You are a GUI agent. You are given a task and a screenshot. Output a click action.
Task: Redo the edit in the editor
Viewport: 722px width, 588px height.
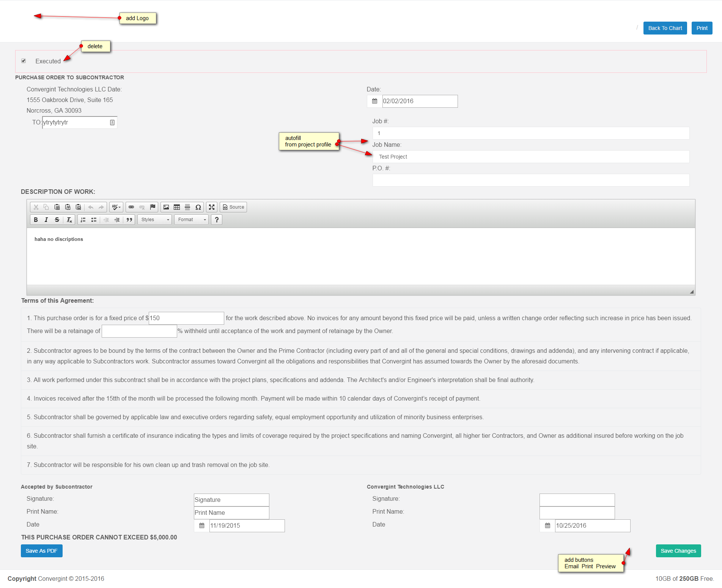click(101, 207)
